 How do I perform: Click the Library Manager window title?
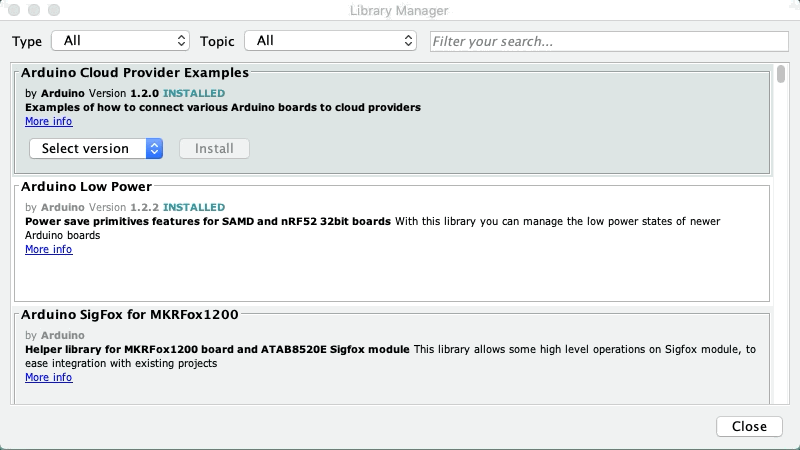pos(399,10)
